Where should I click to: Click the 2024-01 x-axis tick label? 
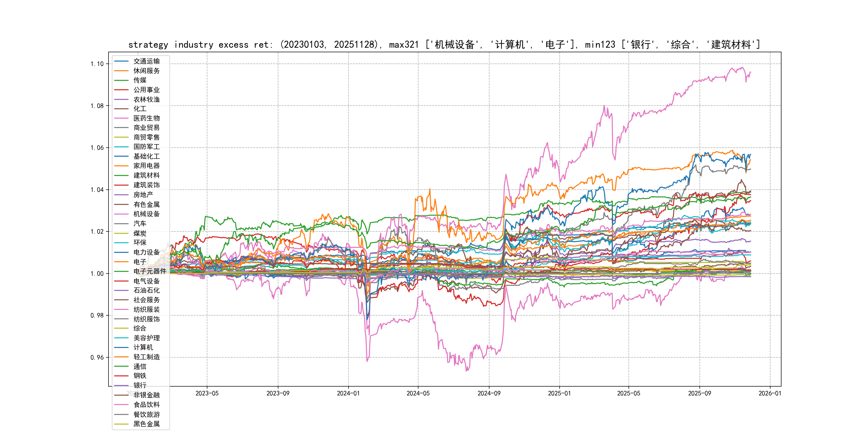pos(349,393)
